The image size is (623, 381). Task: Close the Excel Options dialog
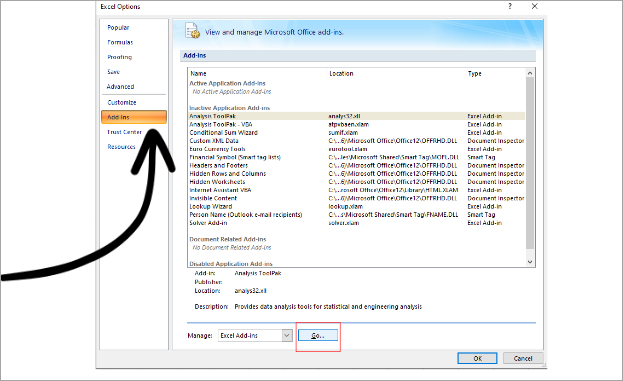click(x=535, y=6)
